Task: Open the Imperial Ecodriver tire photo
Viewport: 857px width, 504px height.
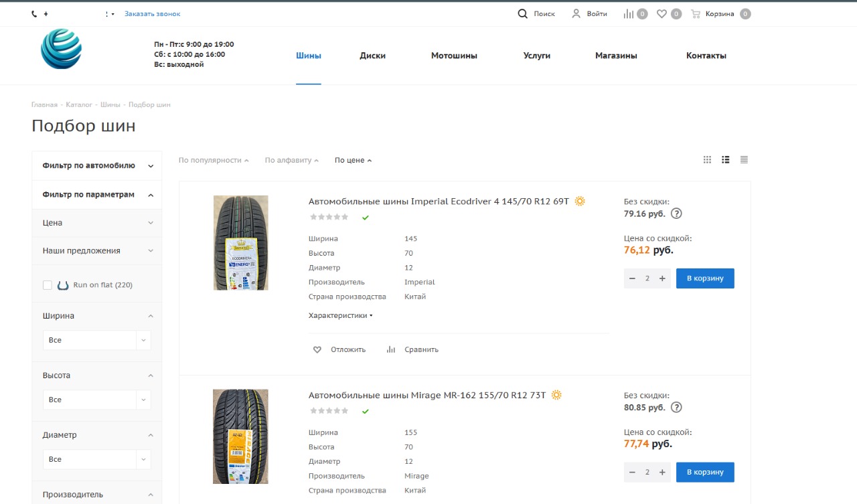Action: 240,243
